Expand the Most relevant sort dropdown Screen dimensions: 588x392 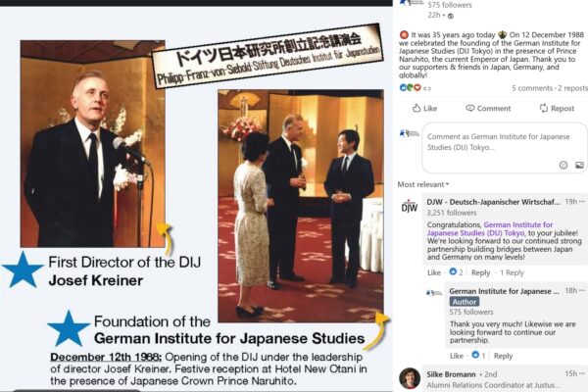[x=423, y=184]
